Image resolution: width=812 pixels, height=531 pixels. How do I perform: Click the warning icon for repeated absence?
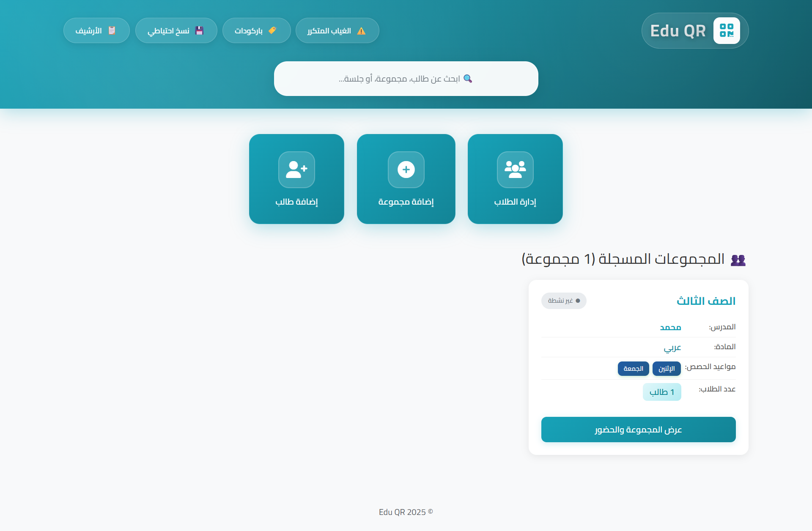[361, 31]
